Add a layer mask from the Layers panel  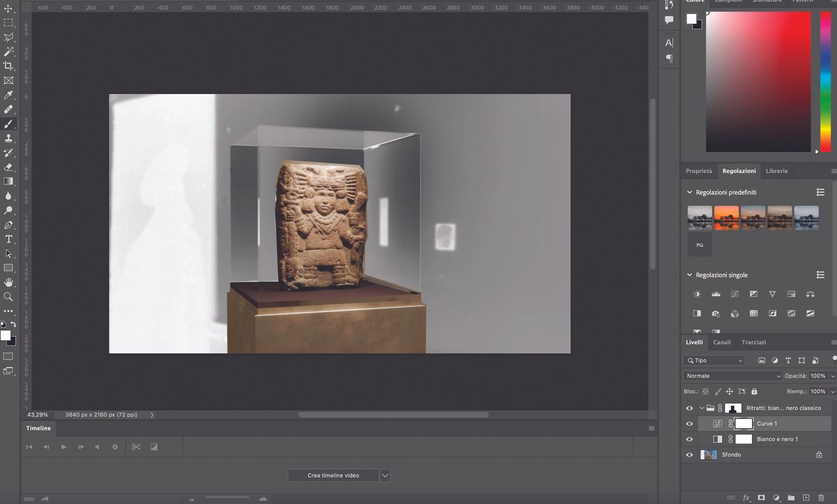761,498
